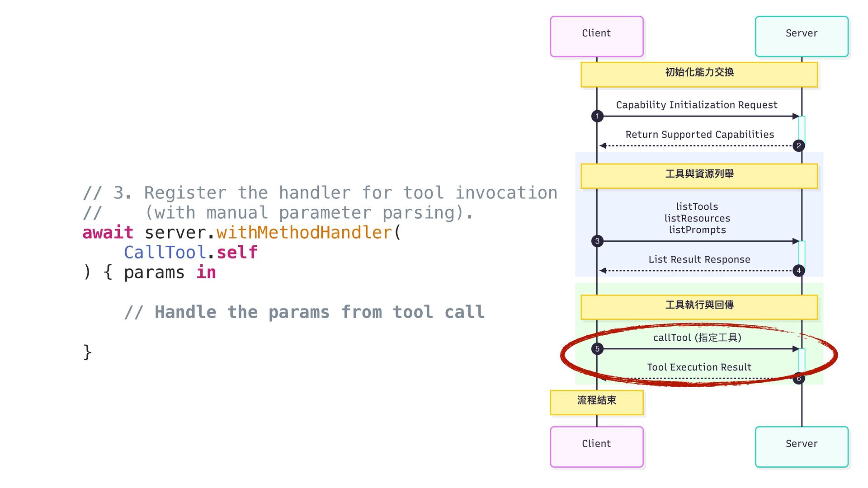Click the 'await' keyword in the code
The image size is (868, 488).
pyautogui.click(x=108, y=233)
